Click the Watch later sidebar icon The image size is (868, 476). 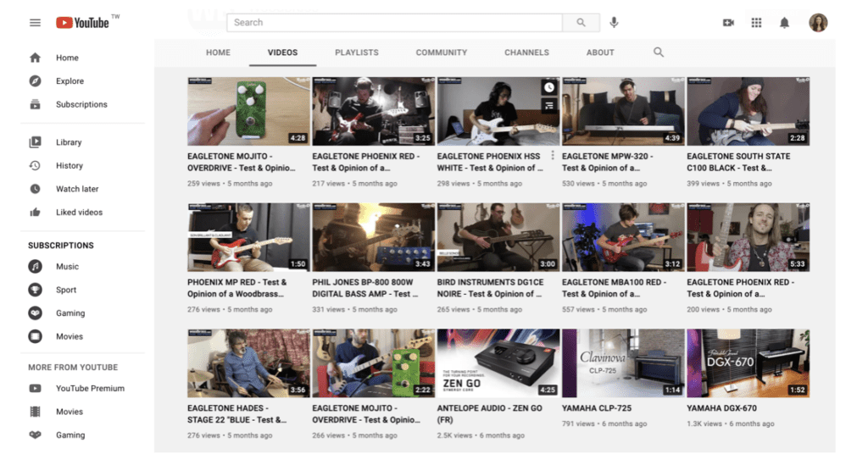[35, 189]
